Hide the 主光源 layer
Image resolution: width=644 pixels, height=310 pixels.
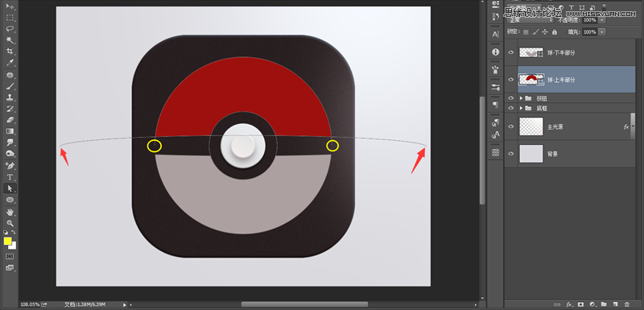coord(511,126)
